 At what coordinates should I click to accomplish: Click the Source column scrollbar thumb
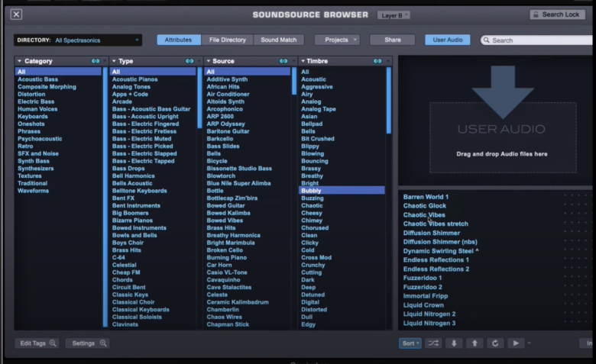point(294,81)
